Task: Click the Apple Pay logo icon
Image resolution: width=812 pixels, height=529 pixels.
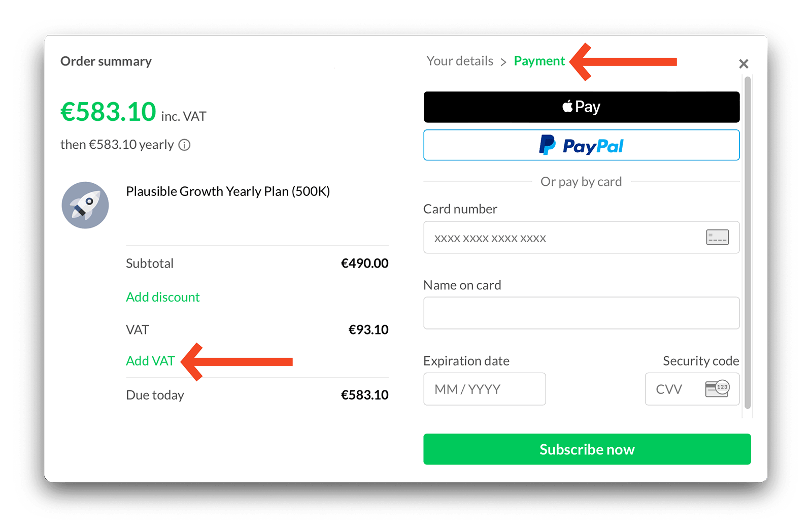Action: [x=566, y=106]
